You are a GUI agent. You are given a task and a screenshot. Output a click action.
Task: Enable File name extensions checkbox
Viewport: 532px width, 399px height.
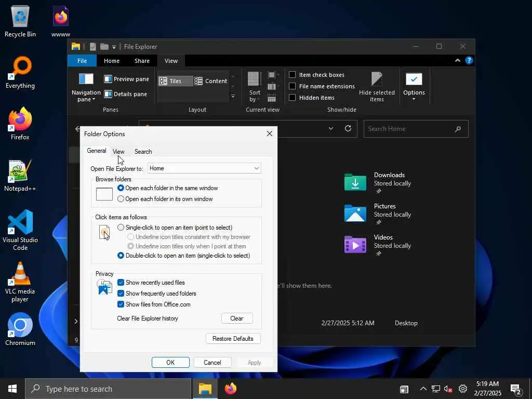click(x=292, y=86)
